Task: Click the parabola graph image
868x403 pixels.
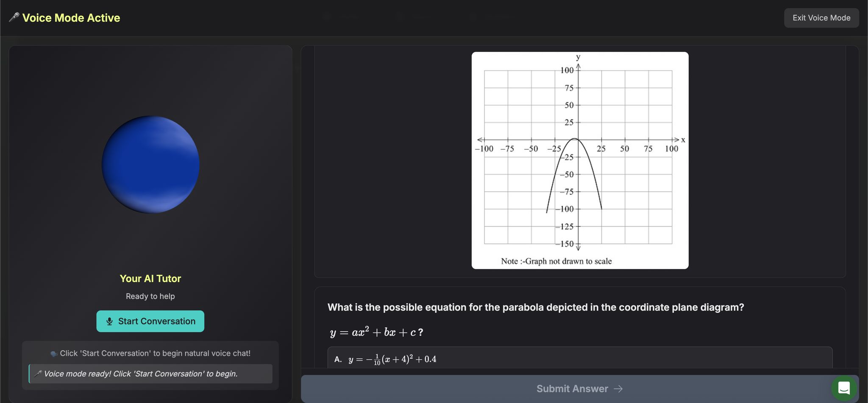Action: click(x=580, y=160)
